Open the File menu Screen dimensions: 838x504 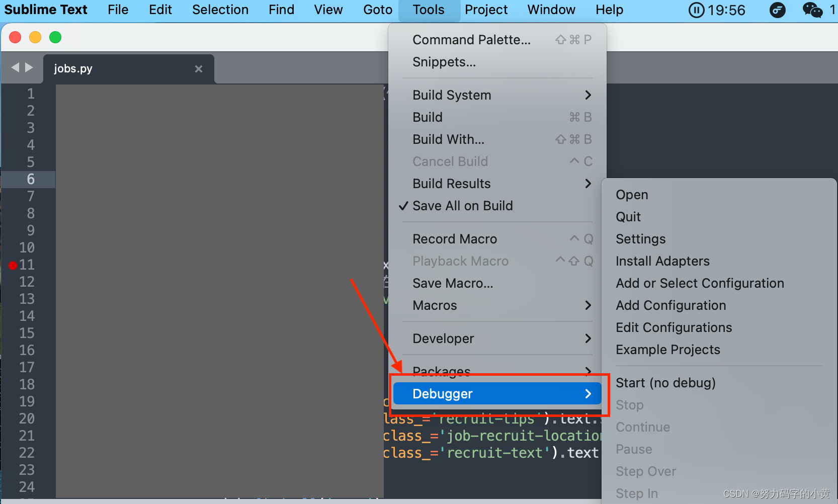click(118, 10)
